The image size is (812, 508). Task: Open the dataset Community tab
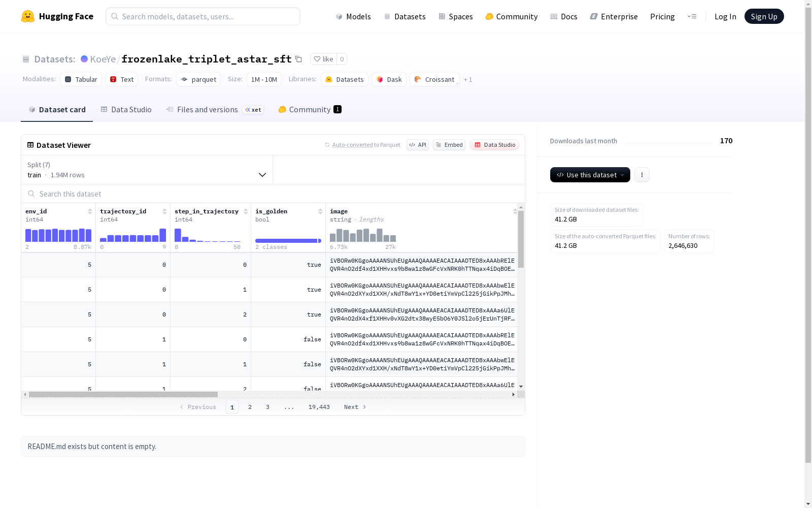click(x=310, y=110)
